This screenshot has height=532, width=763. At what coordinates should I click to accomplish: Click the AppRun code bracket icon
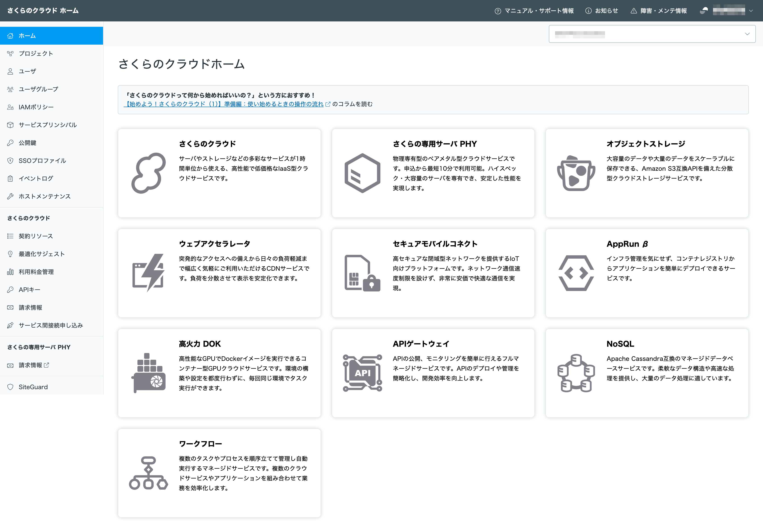[576, 273]
